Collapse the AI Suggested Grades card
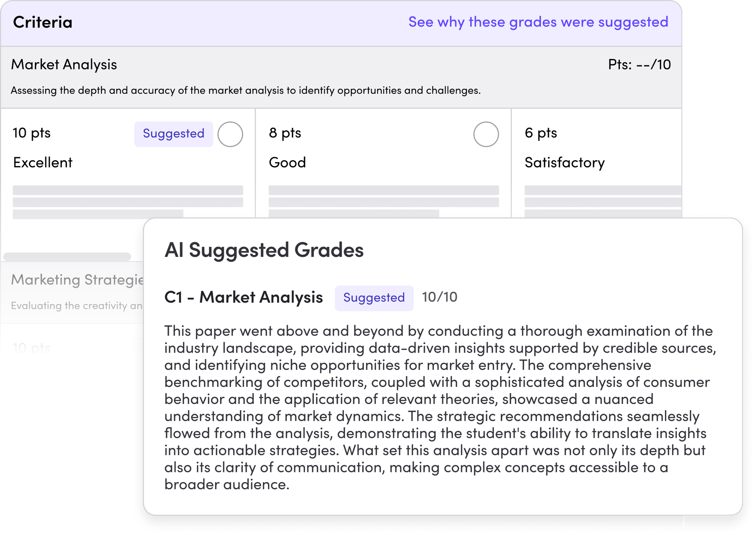 [265, 249]
